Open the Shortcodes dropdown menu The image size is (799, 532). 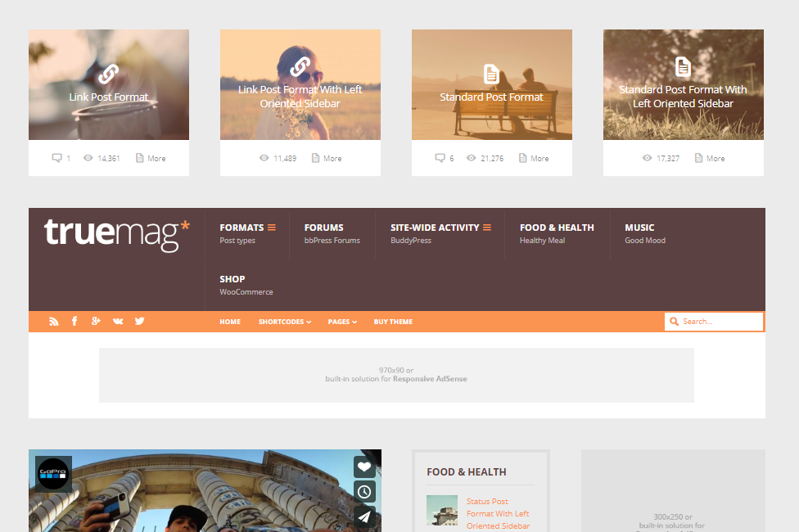point(284,322)
